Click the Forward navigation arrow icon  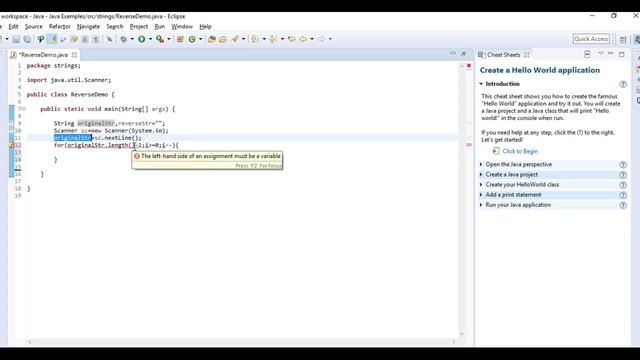pyautogui.click(x=322, y=39)
